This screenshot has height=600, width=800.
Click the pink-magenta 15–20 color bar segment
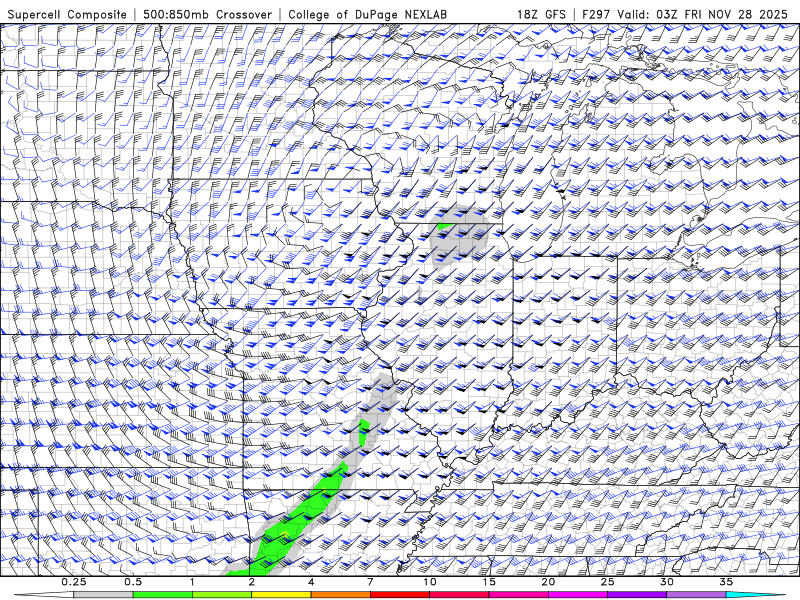tap(518, 595)
